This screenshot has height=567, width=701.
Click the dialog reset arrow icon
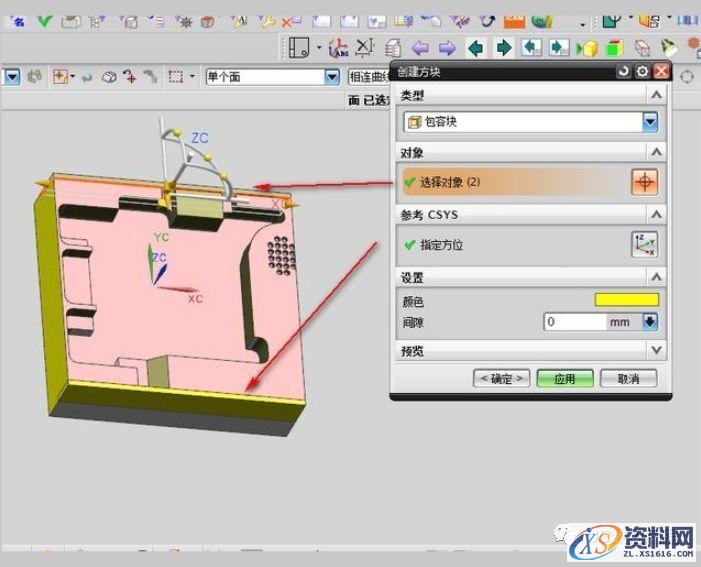pyautogui.click(x=624, y=72)
